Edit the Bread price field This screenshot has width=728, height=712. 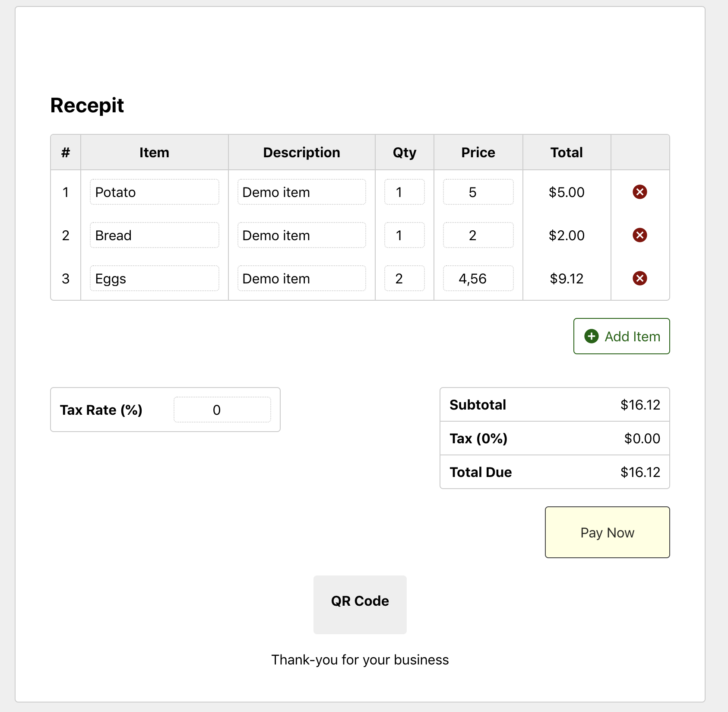478,235
